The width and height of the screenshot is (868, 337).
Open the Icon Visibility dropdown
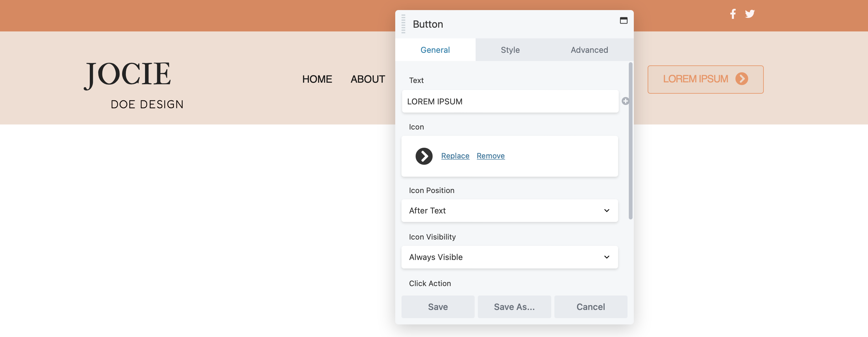coord(509,257)
